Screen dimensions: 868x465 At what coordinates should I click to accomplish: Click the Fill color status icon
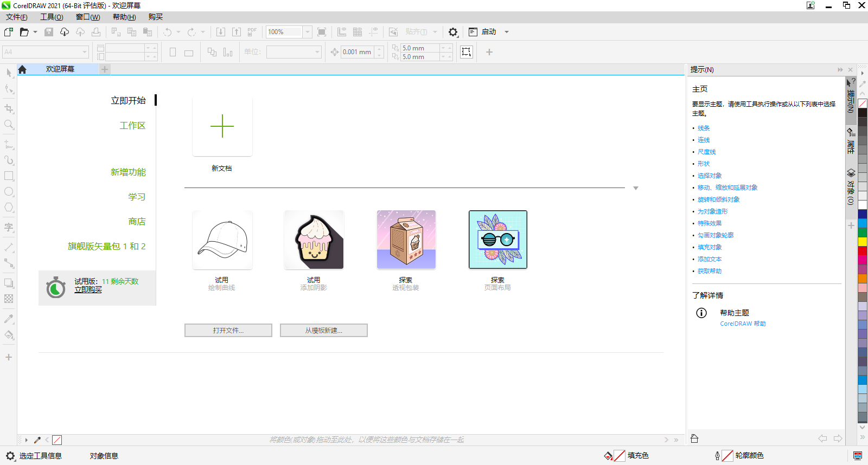click(609, 456)
